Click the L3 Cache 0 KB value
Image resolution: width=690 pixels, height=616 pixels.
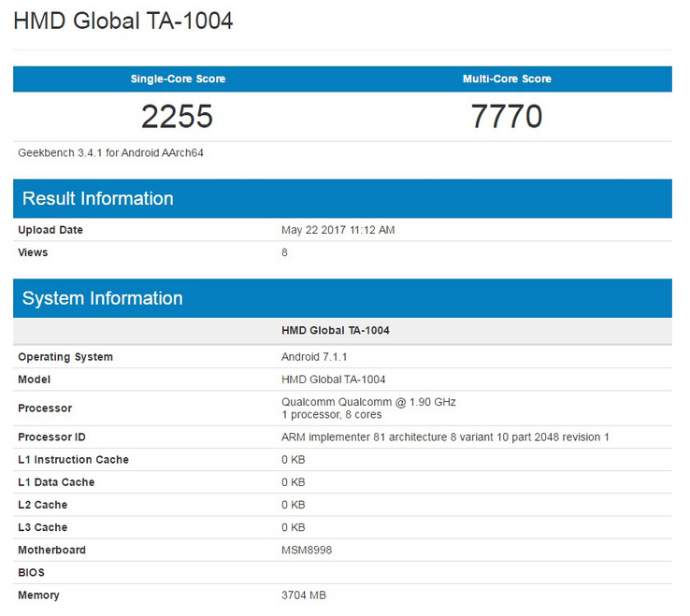[293, 527]
